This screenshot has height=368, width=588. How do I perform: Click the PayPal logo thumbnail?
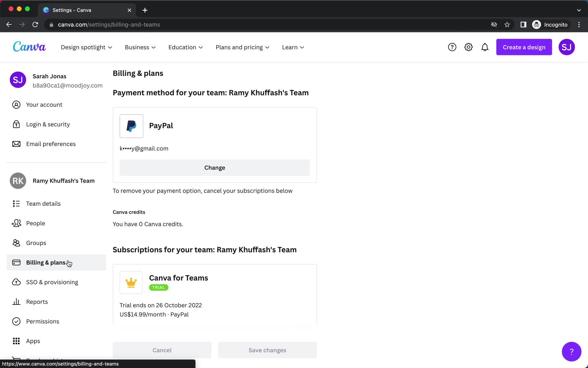coord(131,126)
